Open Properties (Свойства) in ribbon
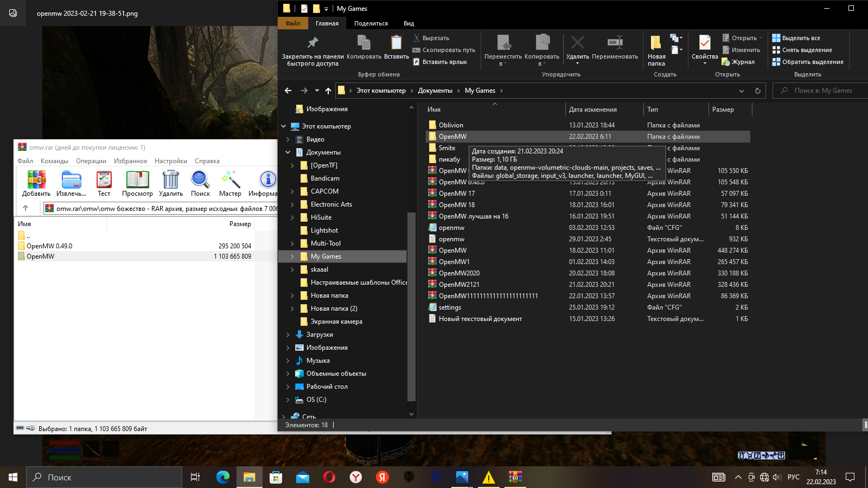The image size is (868, 488). coord(705,50)
